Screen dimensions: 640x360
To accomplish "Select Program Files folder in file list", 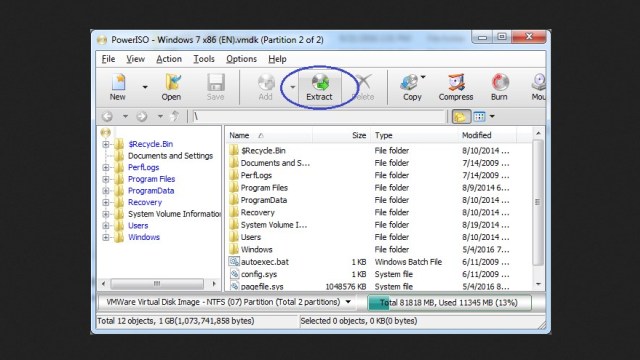I will (264, 188).
